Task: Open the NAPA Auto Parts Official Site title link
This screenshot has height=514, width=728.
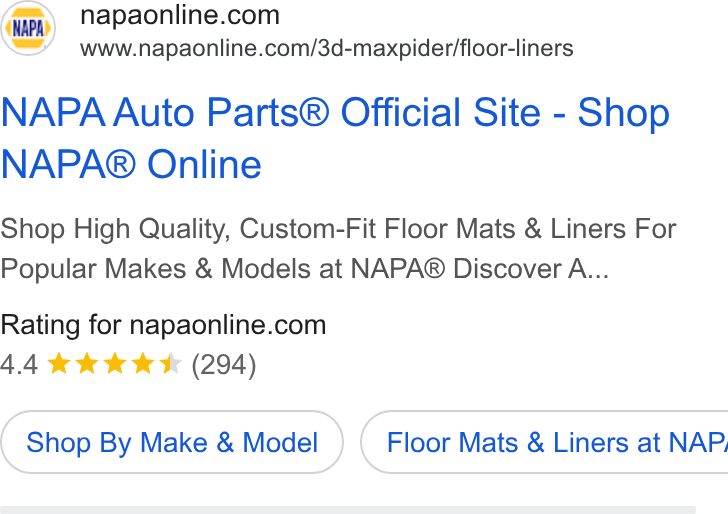Action: 335,138
